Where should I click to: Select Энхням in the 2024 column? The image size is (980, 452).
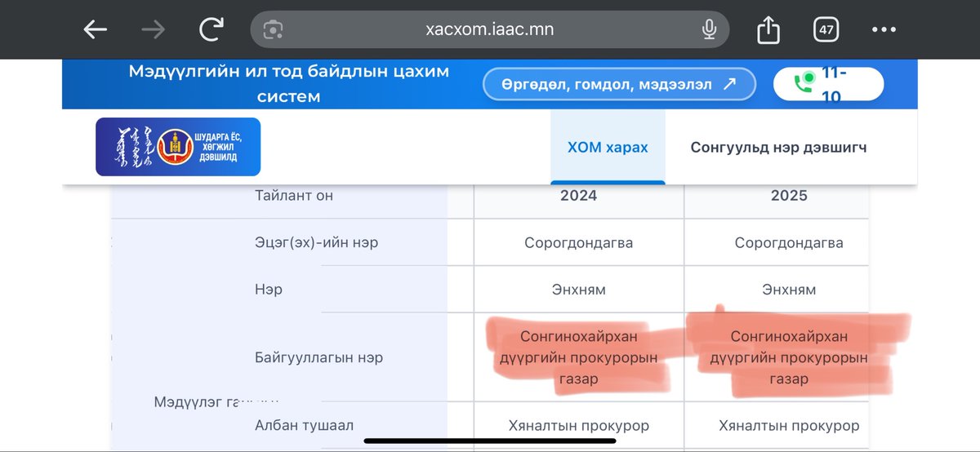pos(578,290)
